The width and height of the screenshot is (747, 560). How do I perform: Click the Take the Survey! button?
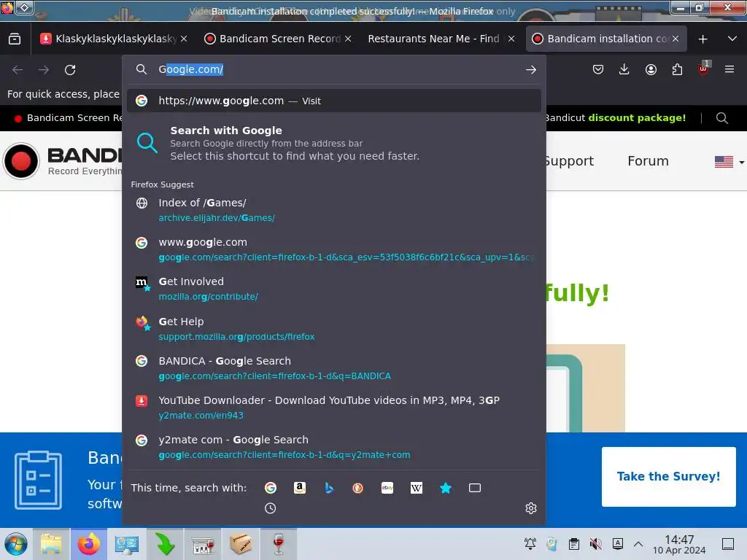(x=668, y=477)
